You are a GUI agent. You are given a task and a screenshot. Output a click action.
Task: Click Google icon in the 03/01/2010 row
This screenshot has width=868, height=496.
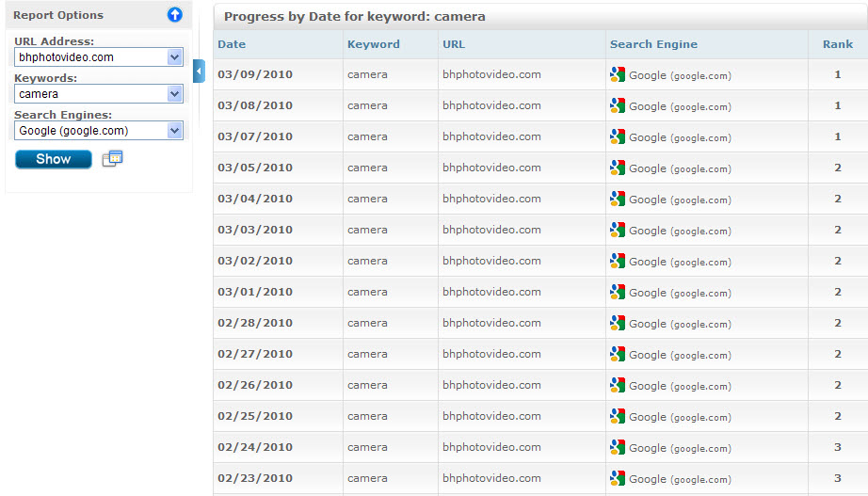coord(618,292)
